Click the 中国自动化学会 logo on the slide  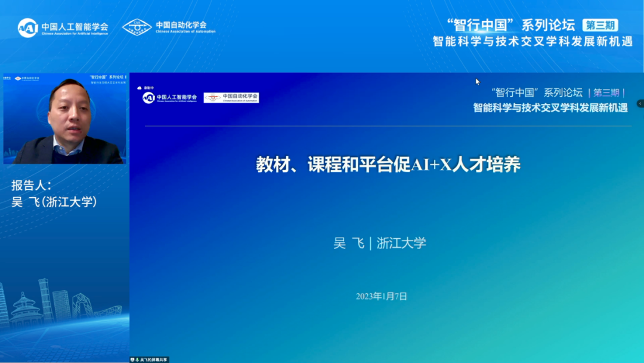tap(231, 97)
